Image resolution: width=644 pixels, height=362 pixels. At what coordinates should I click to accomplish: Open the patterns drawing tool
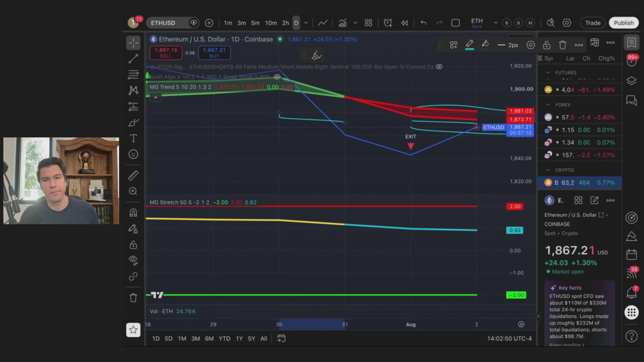point(133,90)
